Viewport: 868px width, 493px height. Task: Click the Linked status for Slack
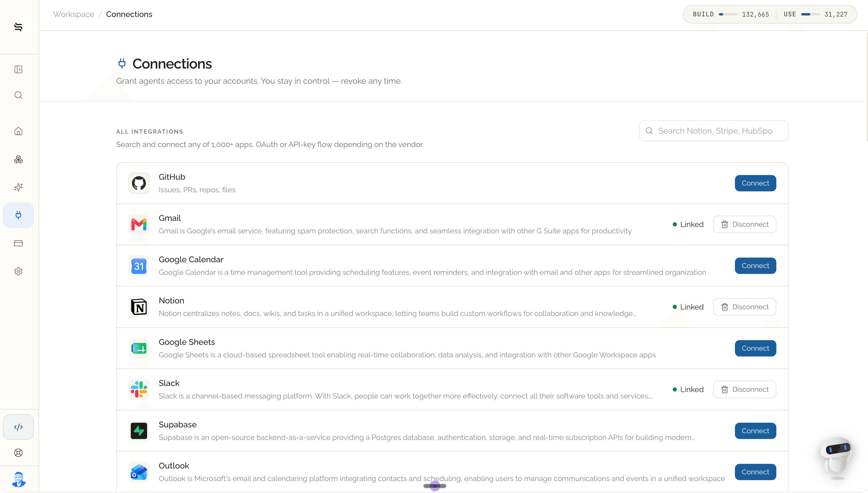[688, 390]
